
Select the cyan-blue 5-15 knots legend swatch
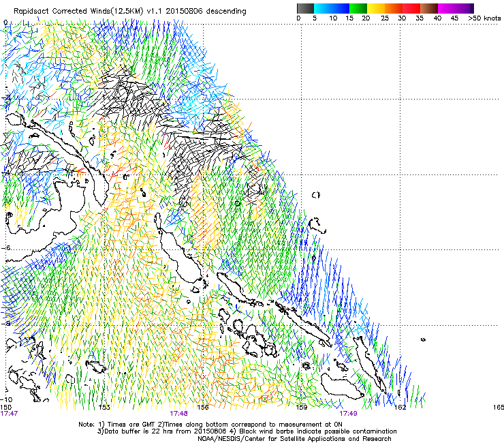click(331, 8)
